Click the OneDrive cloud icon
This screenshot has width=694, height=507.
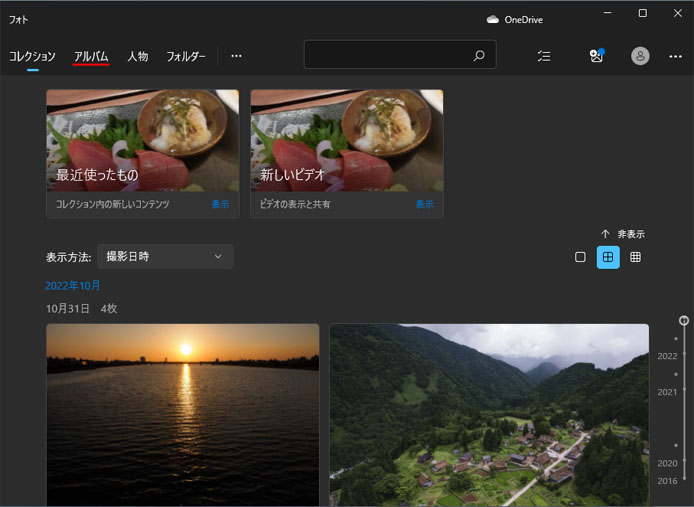[493, 19]
